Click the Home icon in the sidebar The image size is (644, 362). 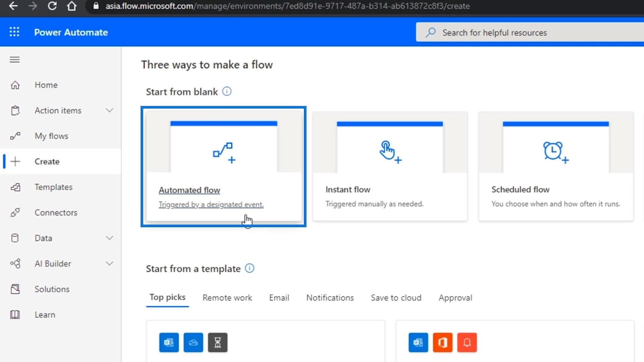15,85
